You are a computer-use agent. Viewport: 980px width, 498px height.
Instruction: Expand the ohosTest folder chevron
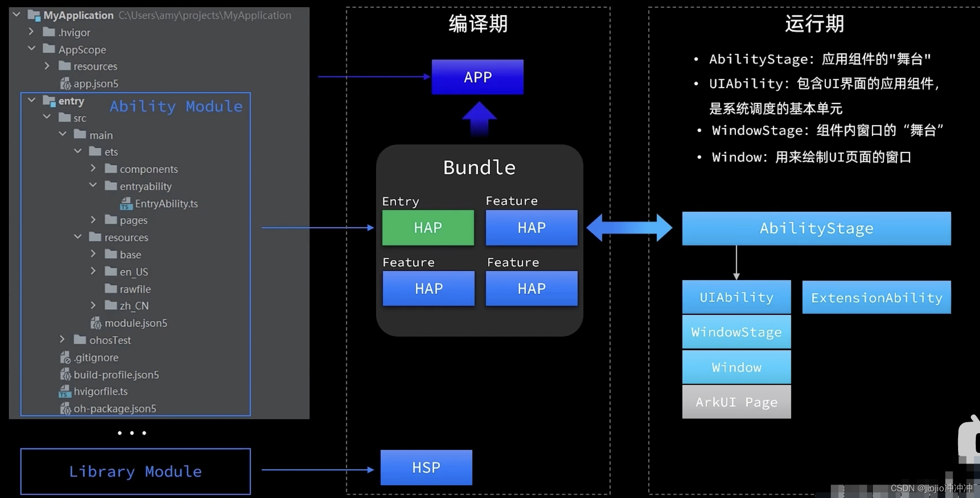tap(62, 339)
